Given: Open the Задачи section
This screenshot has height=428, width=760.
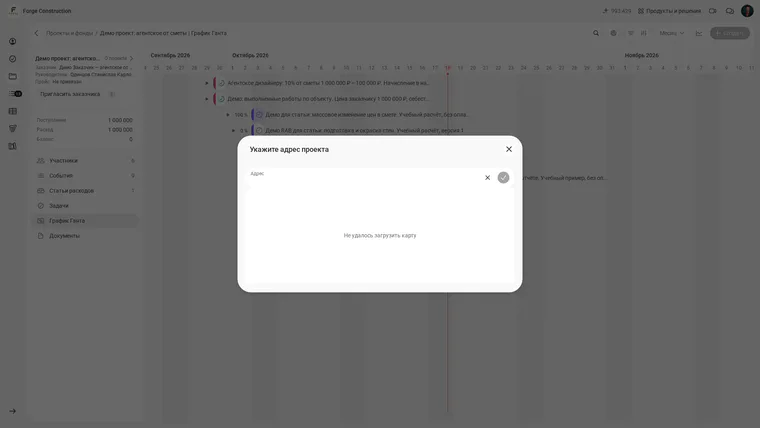Looking at the screenshot, I should 86,206.
